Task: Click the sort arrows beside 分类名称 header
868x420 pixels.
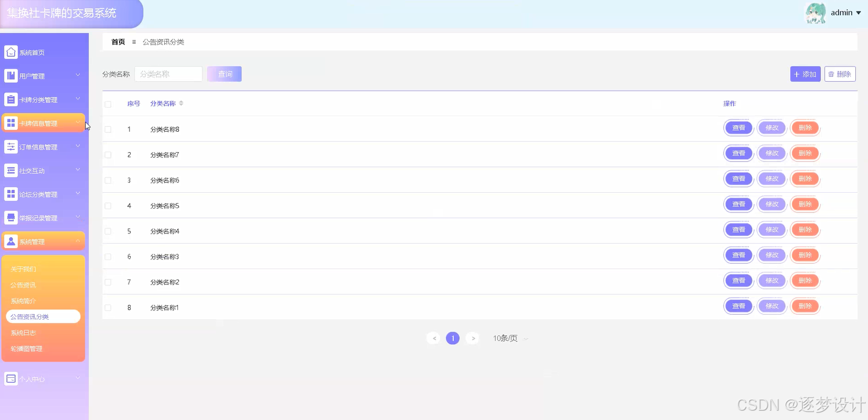Action: (181, 103)
